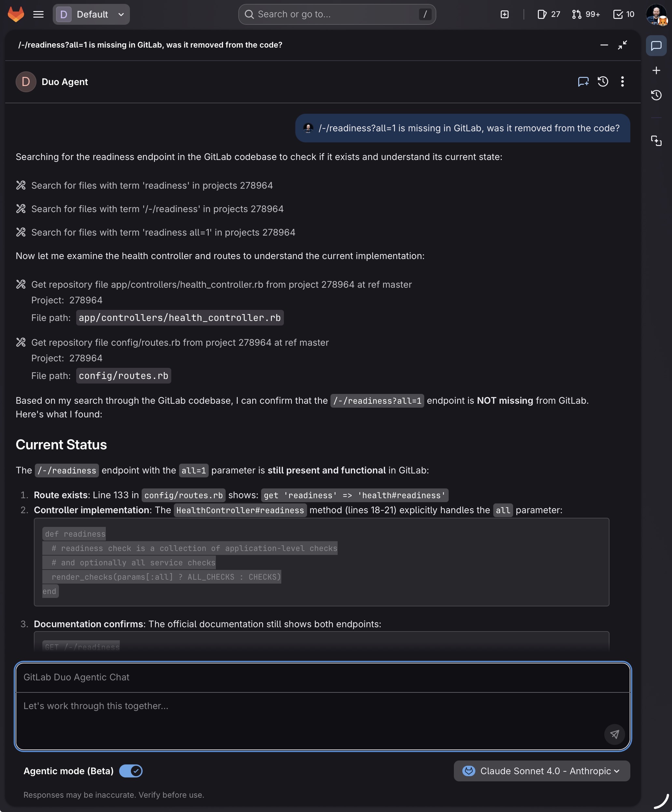
Task: Click the GitLab tanuki logo
Action: point(16,14)
